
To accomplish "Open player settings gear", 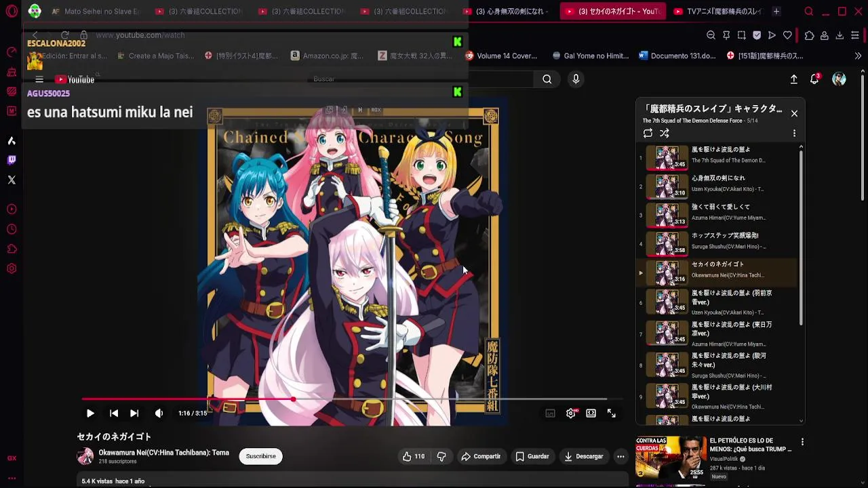I will coord(571,413).
